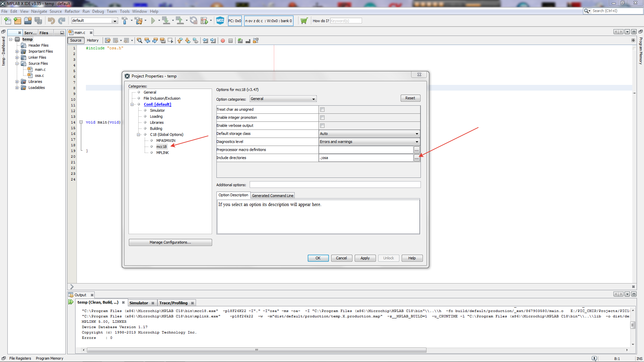Click the Hold in Reset icon
Viewport: 644px width, 362px height.
(x=194, y=21)
